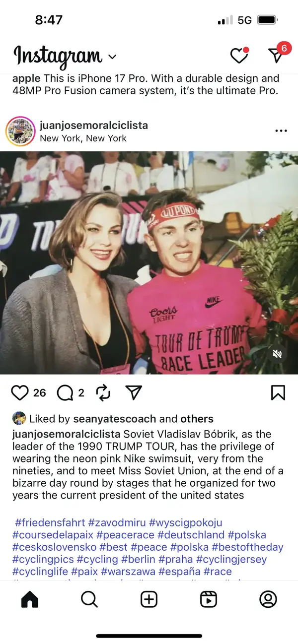Open direct messages with 6 unread
Viewport: 298px width, 644px height.
(x=277, y=55)
